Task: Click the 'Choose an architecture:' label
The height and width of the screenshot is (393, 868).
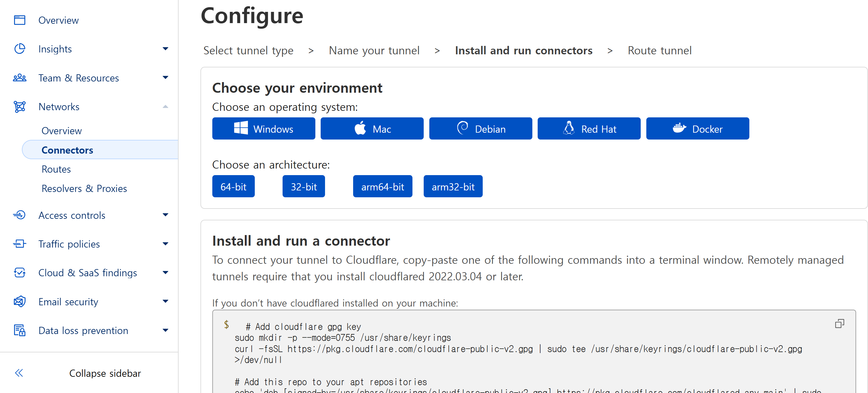Action: pos(271,165)
